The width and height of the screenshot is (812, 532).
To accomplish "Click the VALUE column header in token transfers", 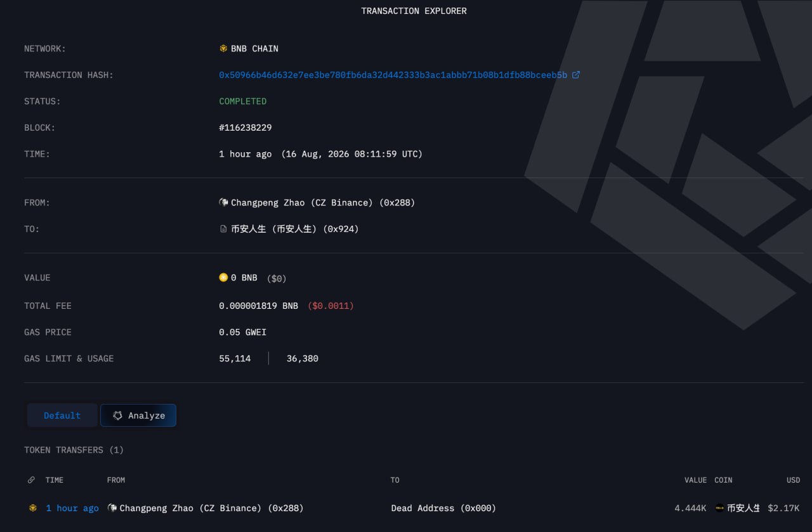I will tap(695, 480).
